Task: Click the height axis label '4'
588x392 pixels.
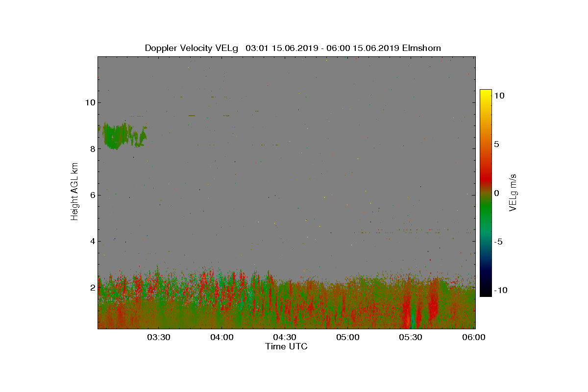Action: [x=92, y=241]
